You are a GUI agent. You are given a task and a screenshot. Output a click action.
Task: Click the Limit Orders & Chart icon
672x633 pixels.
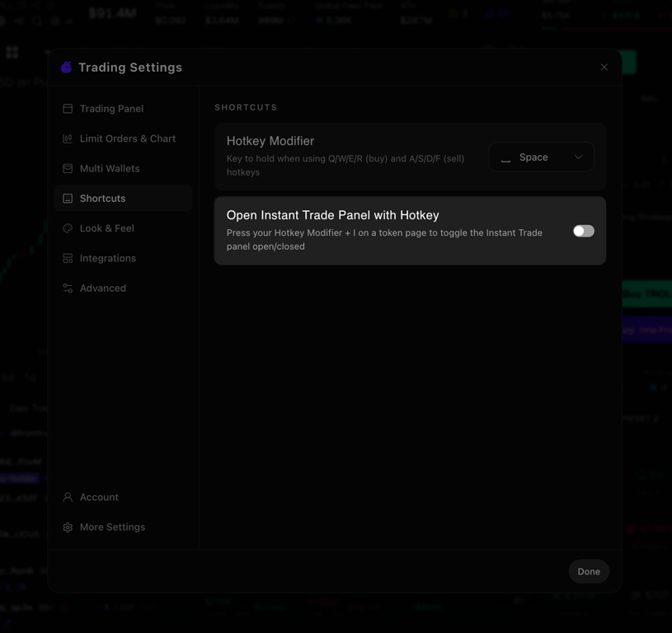coord(68,138)
